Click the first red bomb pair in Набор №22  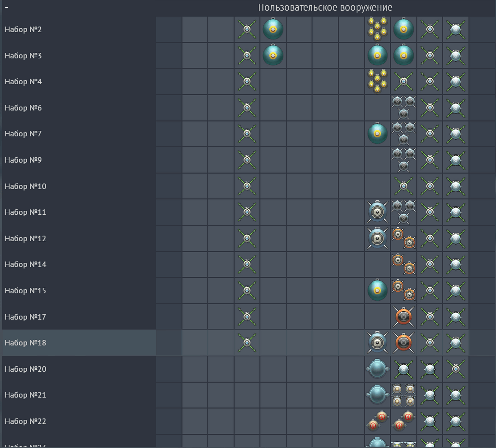tap(377, 421)
